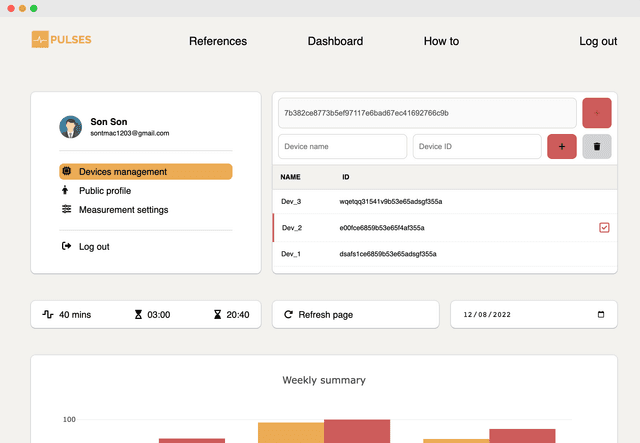640x443 pixels.
Task: Go to Dashboard in top navigation
Action: (x=335, y=41)
